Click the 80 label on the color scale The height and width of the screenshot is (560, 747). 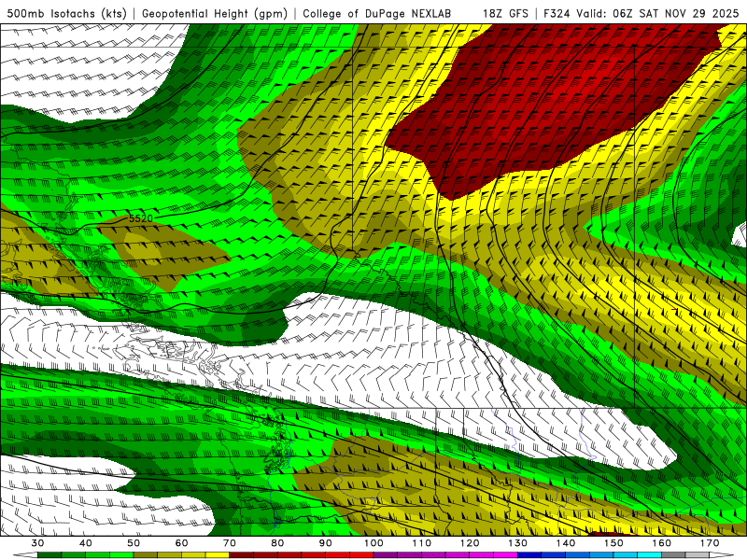click(x=277, y=543)
